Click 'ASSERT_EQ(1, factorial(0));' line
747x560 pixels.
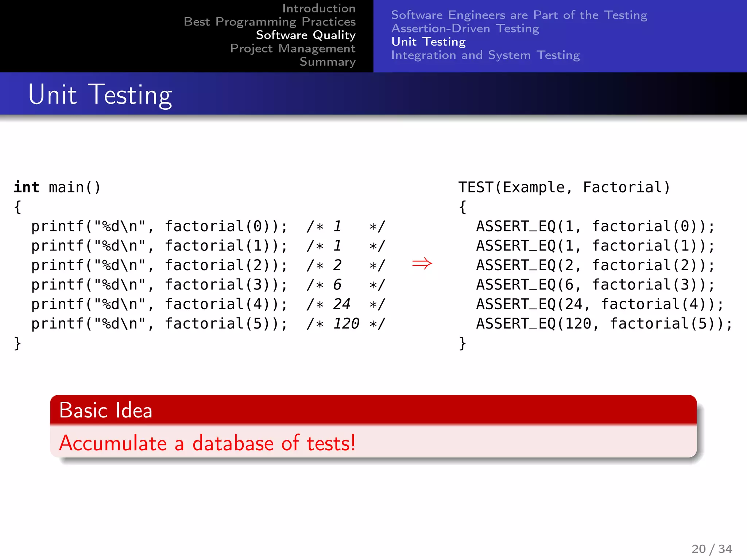(595, 226)
